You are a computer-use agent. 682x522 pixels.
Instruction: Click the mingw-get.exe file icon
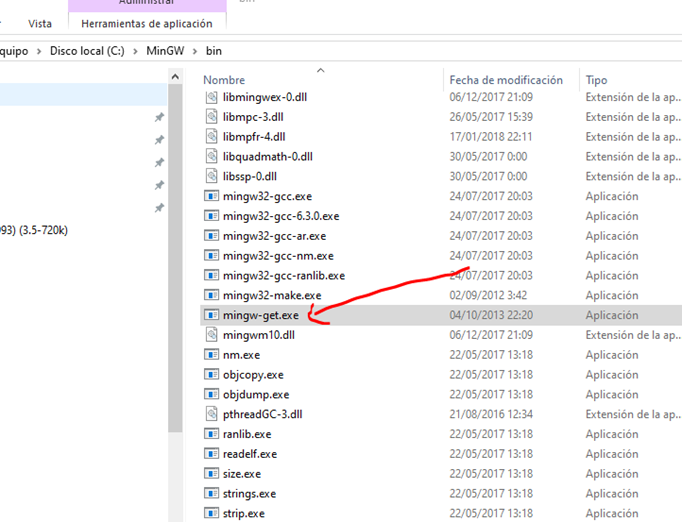click(x=211, y=315)
